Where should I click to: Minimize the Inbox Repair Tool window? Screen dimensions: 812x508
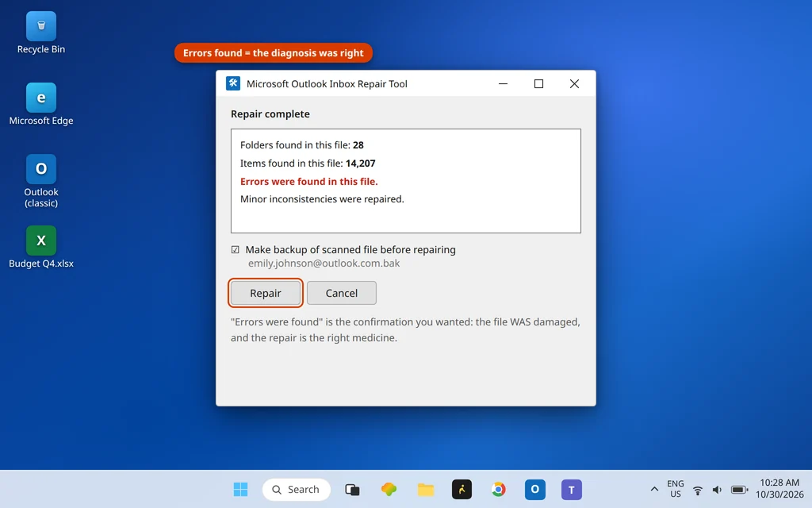503,83
